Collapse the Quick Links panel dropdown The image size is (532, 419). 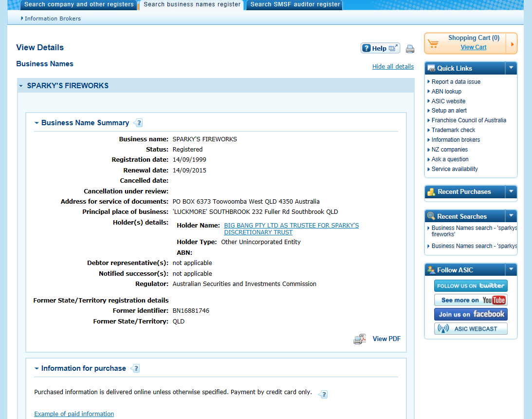[511, 68]
